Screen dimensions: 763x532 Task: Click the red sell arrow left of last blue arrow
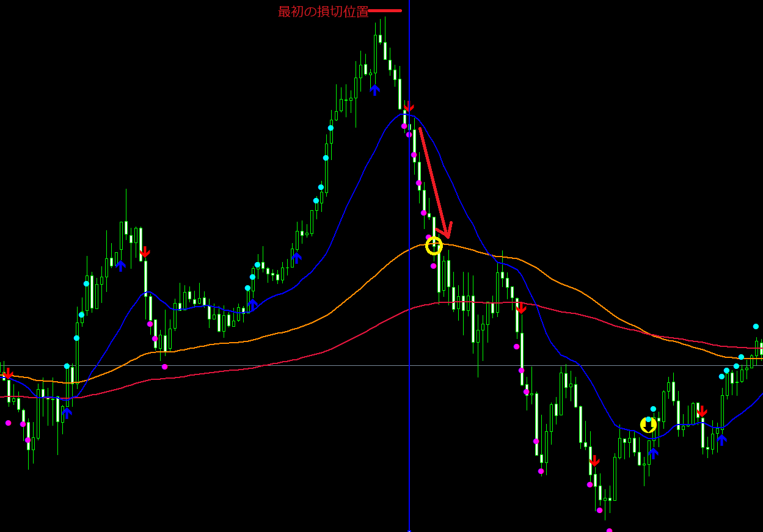[702, 411]
